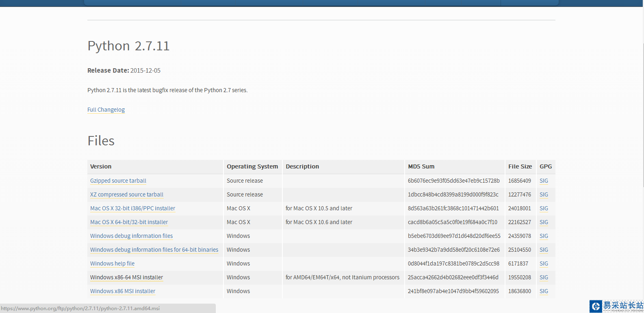Open SIG link for XZ compressed tarball
This screenshot has width=644, height=313.
click(544, 194)
